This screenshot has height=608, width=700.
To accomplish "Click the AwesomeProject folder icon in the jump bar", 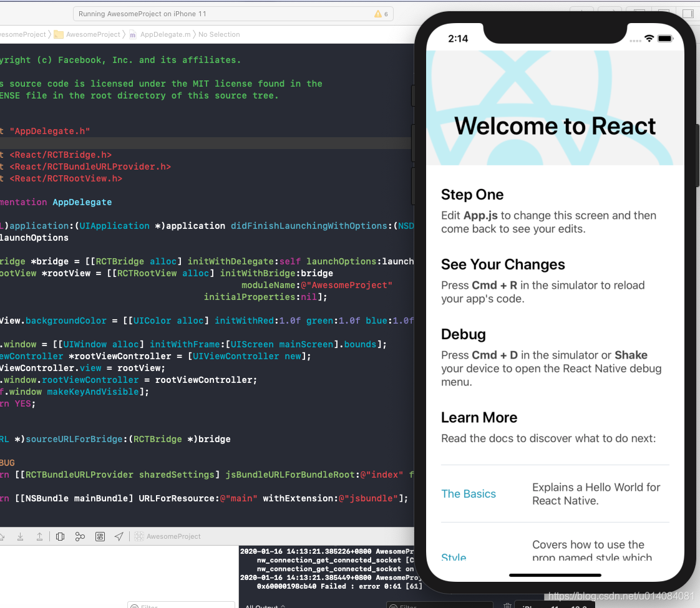I will 59,34.
